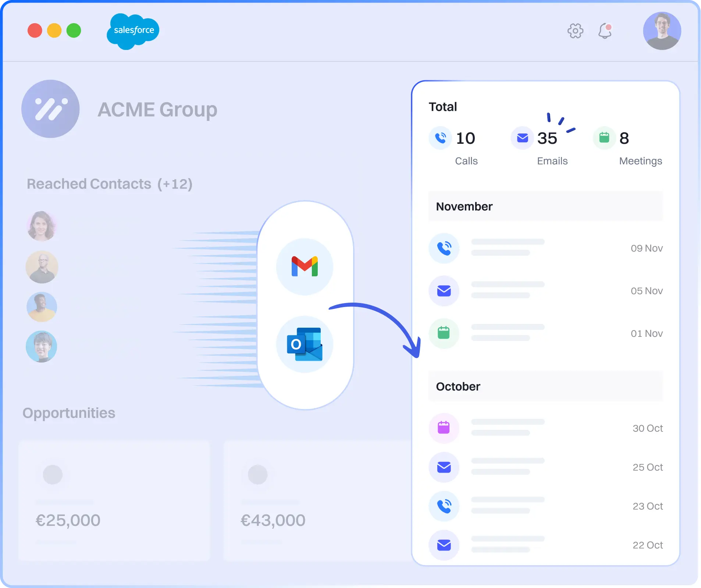Click the 30 Oct date
Screen dimensions: 701x588
pos(648,428)
